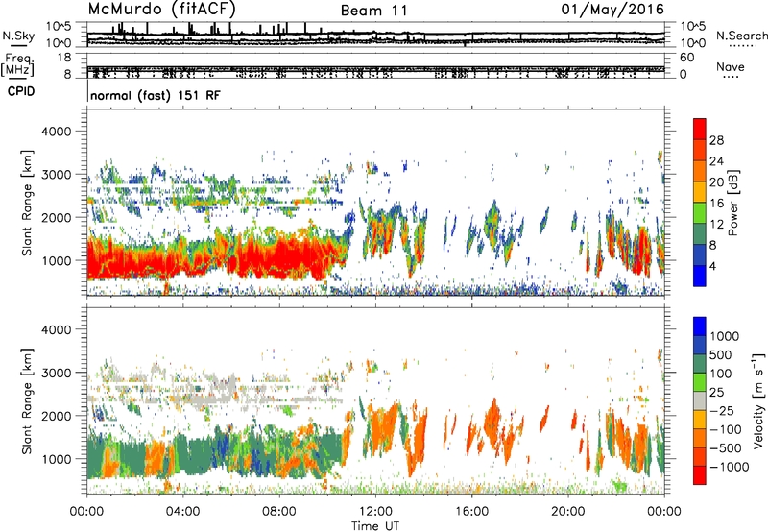Click the sky noise time-series panel

[x=375, y=35]
